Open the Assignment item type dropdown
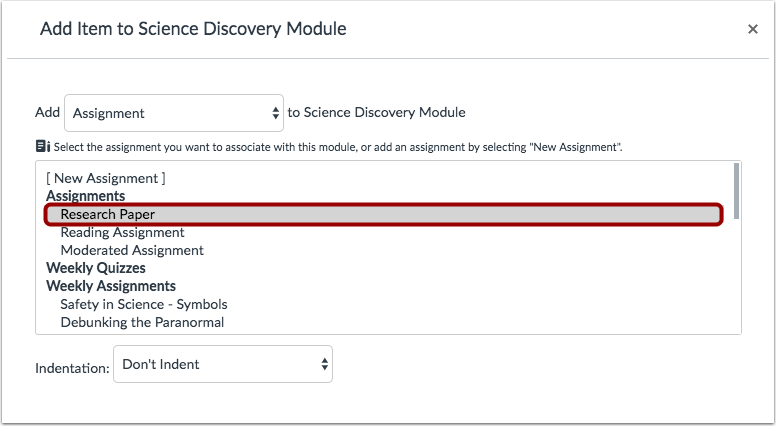 [174, 113]
